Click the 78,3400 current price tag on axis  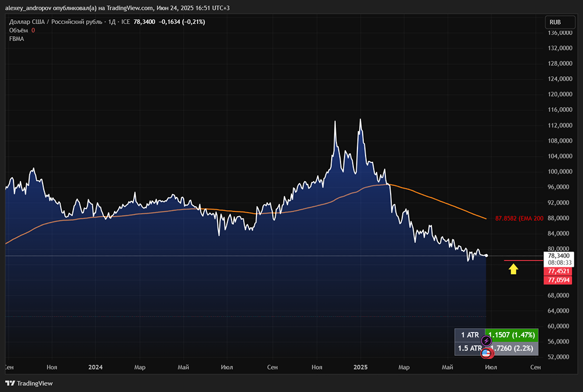[x=559, y=256]
